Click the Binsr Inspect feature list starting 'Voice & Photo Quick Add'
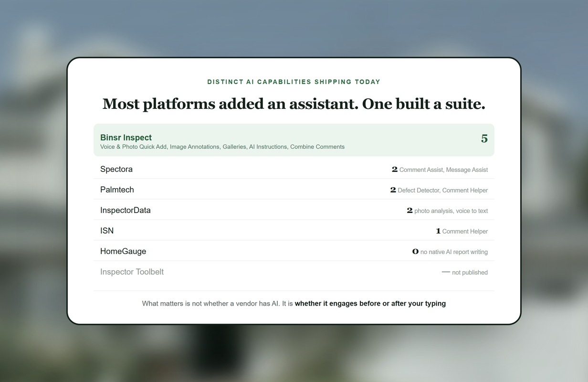Image resolution: width=588 pixels, height=382 pixels. (222, 147)
